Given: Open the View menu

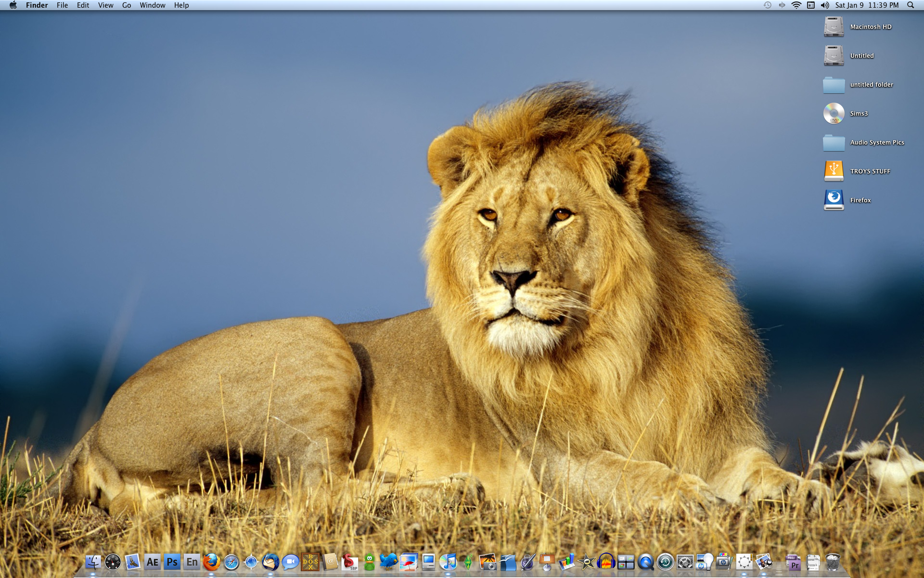Looking at the screenshot, I should (x=105, y=5).
